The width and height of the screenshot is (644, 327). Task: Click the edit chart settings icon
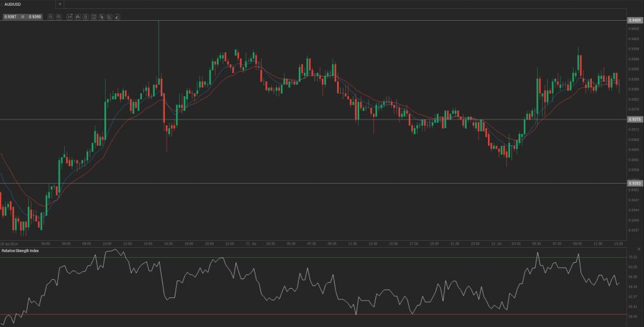point(110,16)
